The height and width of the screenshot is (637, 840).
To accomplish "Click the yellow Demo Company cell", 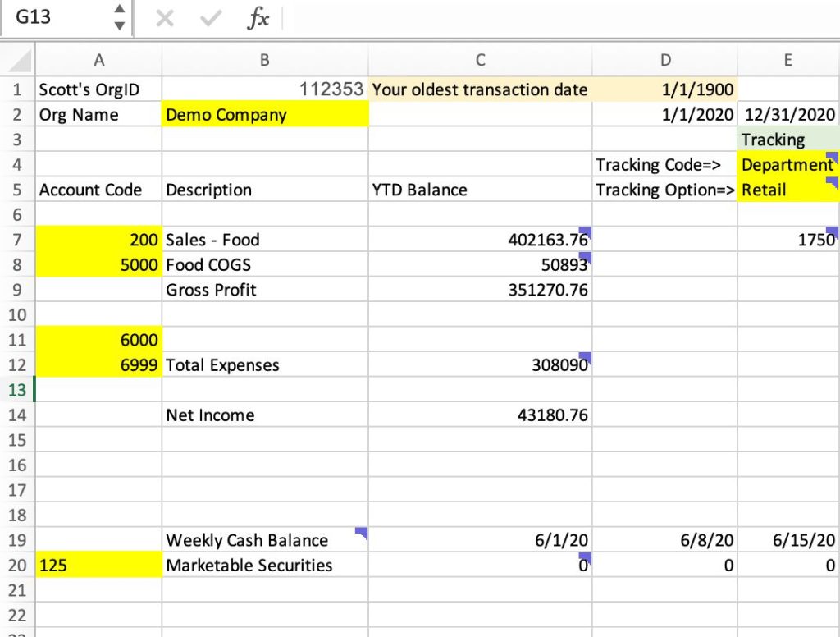I will [265, 115].
